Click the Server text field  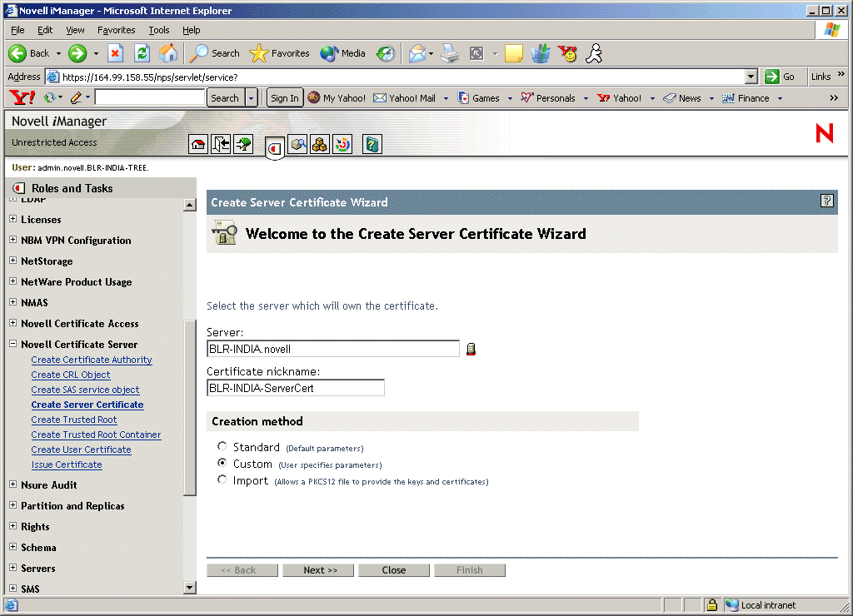[333, 349]
